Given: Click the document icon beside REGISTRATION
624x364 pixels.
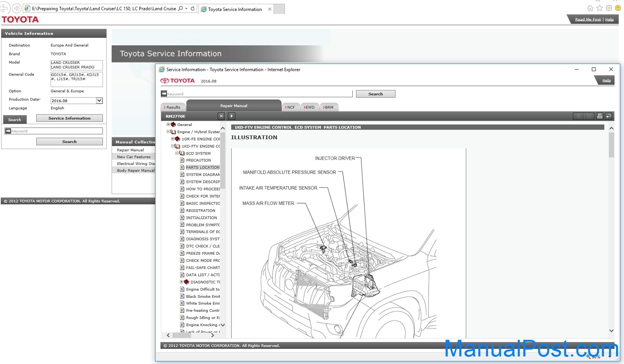Looking at the screenshot, I should 182,210.
